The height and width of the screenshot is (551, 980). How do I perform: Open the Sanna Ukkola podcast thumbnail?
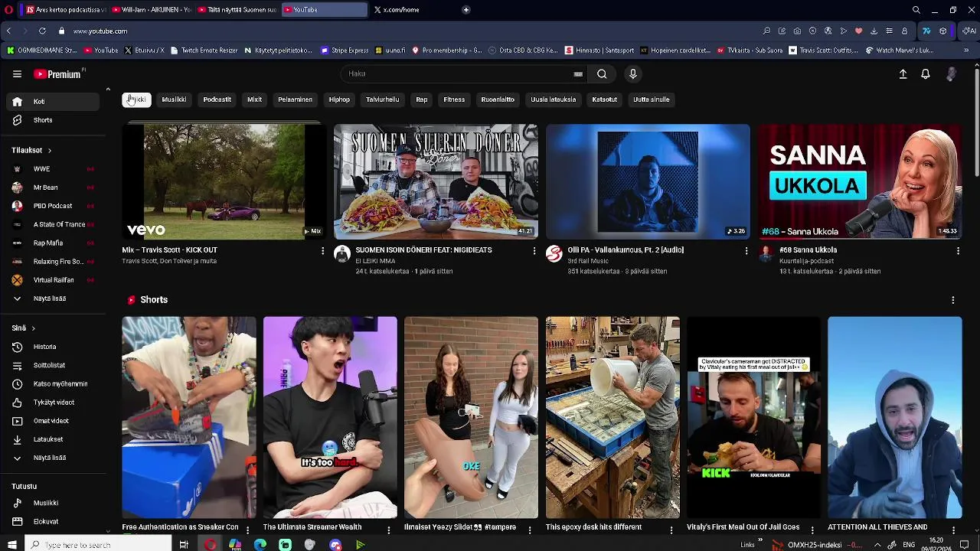coord(860,181)
